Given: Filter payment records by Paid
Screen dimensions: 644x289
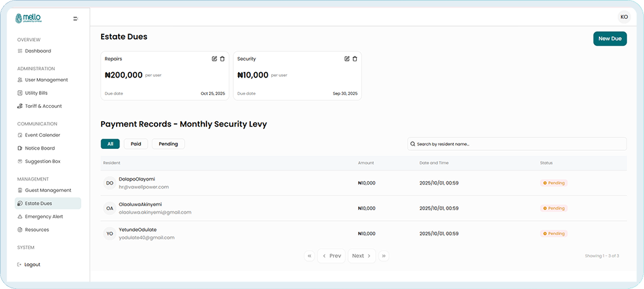Looking at the screenshot, I should 136,143.
